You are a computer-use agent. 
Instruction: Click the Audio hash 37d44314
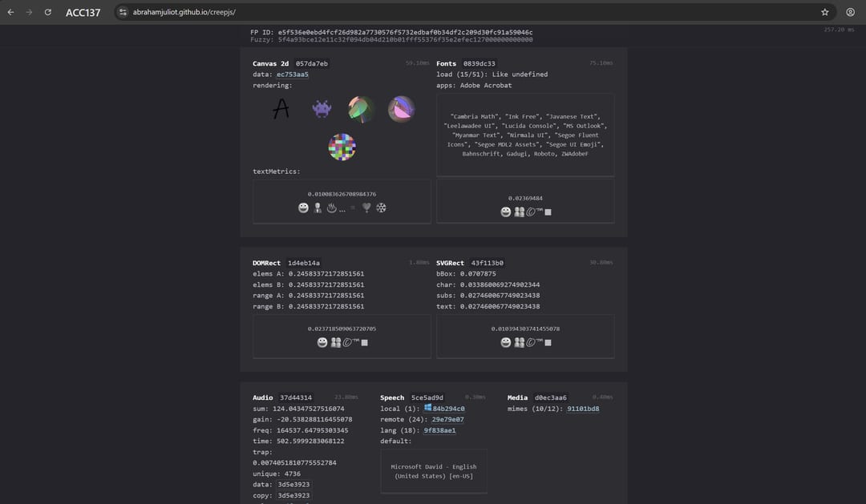[x=295, y=398]
